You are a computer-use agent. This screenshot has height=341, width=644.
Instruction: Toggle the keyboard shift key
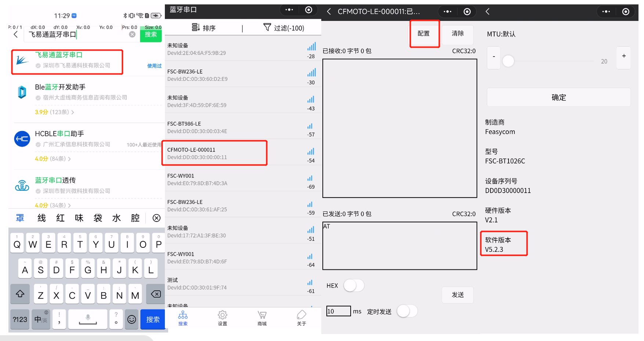(20, 294)
